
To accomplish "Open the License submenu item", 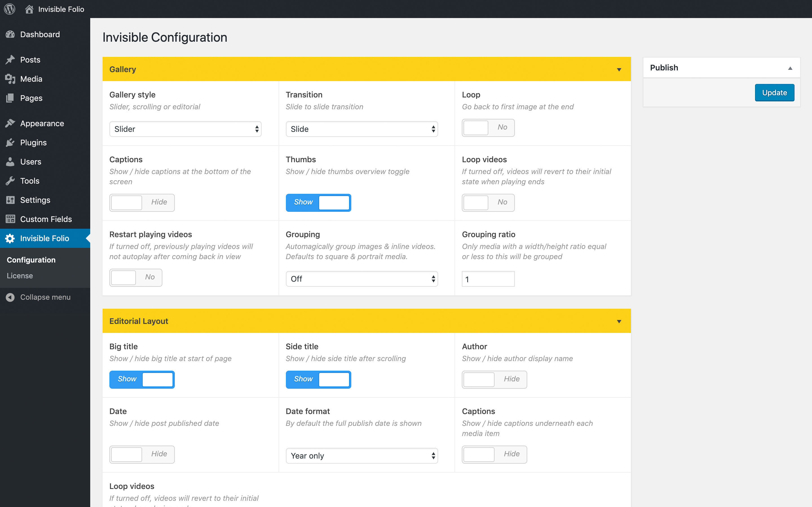I will point(20,276).
